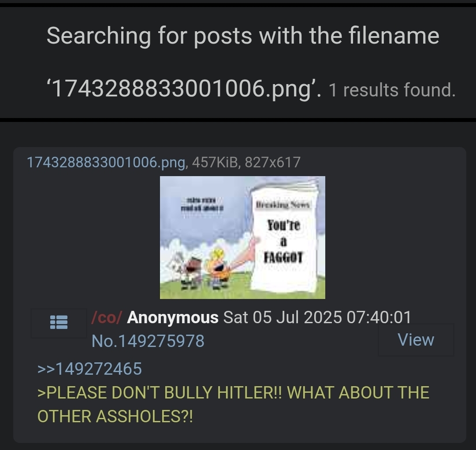The image size is (476, 450).
Task: Open the 1743288833001006.png file link
Action: [106, 162]
